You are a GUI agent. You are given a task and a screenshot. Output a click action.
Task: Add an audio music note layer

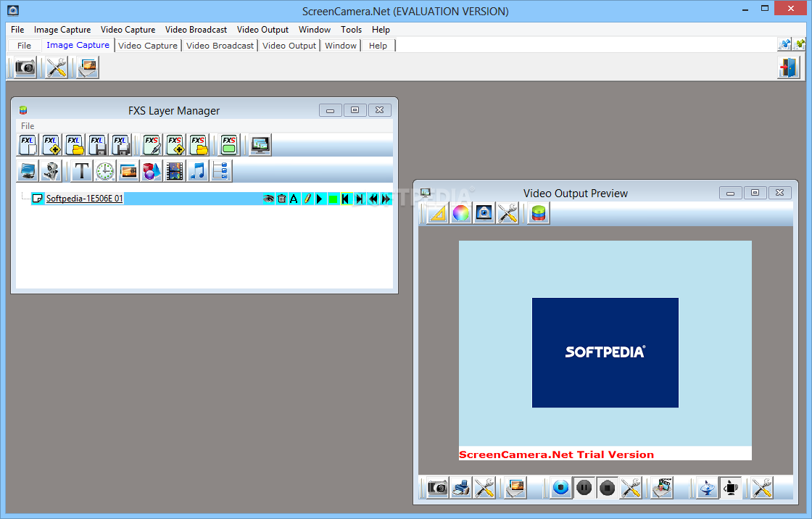tap(198, 171)
